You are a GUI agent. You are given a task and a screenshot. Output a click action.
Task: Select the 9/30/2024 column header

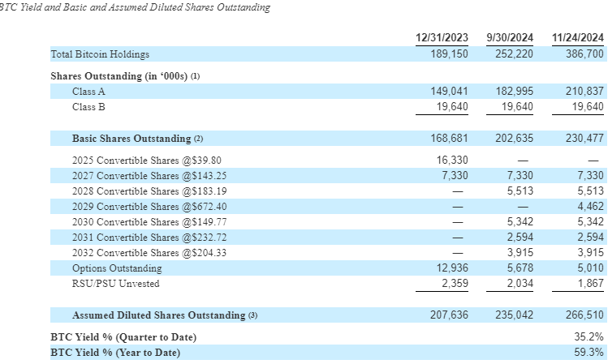[x=509, y=37]
